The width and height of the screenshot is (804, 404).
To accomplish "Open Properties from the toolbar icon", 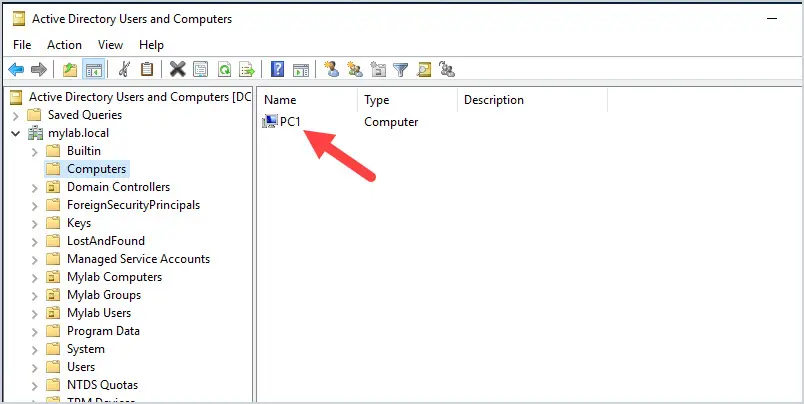I will pos(200,69).
